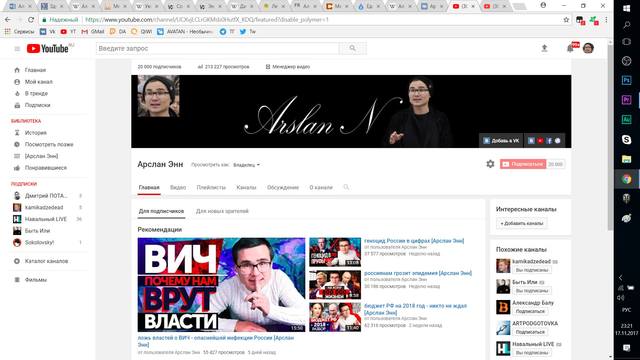Open the Tw Twitter bookmark
The width and height of the screenshot is (640, 360).
248,31
